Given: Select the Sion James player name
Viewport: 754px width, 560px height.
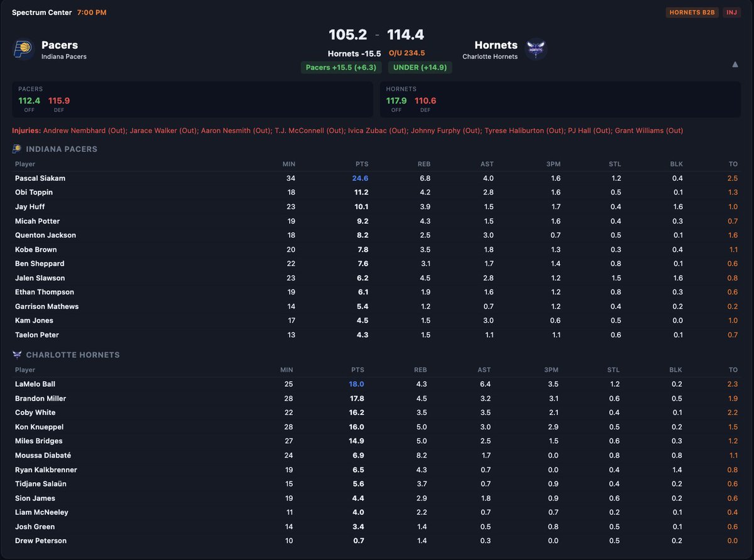Looking at the screenshot, I should [x=35, y=498].
